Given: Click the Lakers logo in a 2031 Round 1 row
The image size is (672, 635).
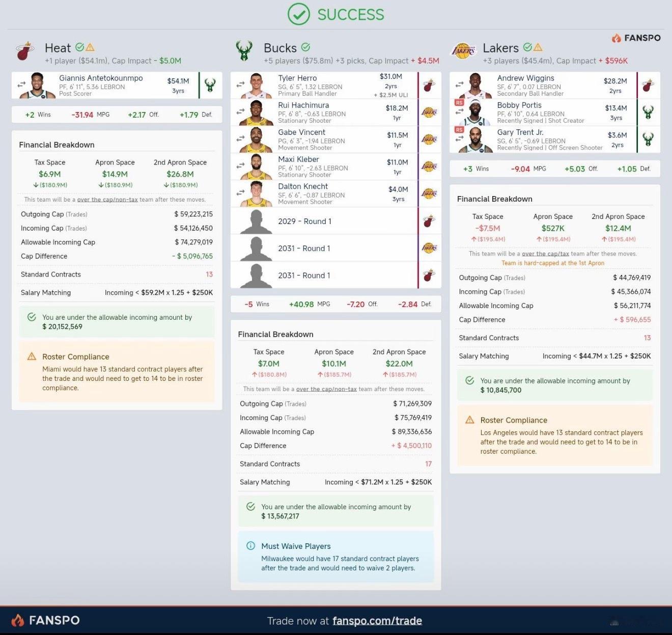Looking at the screenshot, I should [429, 248].
